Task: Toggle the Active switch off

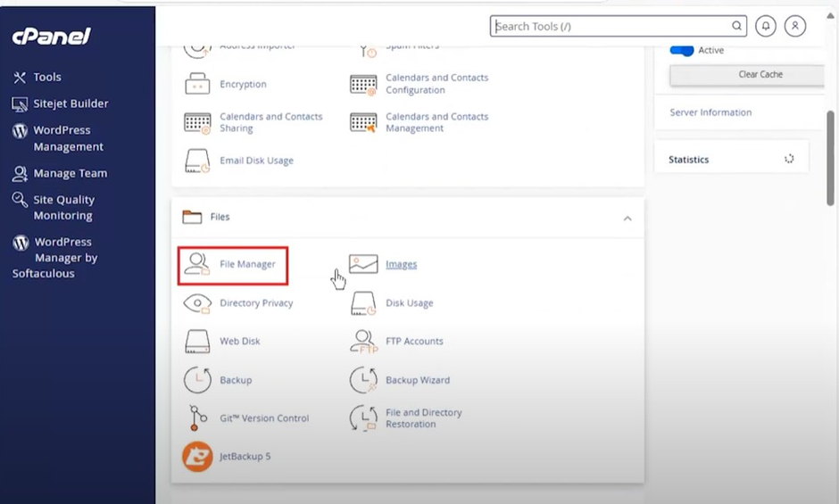Action: pyautogui.click(x=682, y=50)
